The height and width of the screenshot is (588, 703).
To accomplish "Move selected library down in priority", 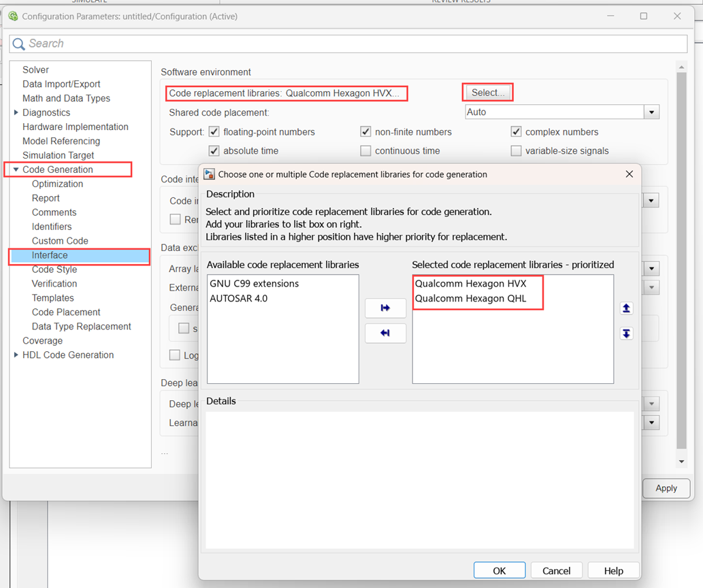I will tap(626, 333).
